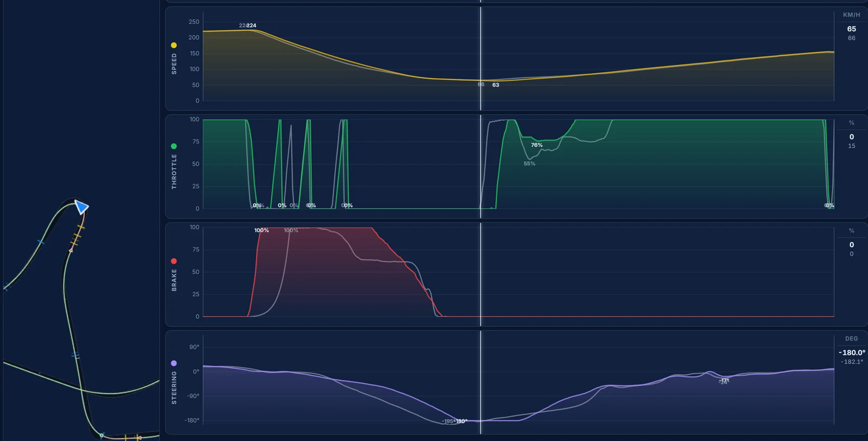Select the THROTTLE chart label
The width and height of the screenshot is (868, 441).
point(174,171)
